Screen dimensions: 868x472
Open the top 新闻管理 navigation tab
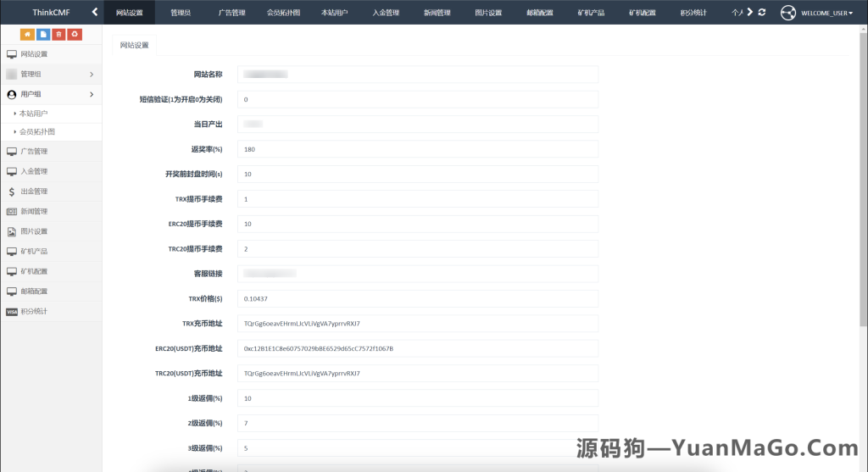[x=437, y=12]
